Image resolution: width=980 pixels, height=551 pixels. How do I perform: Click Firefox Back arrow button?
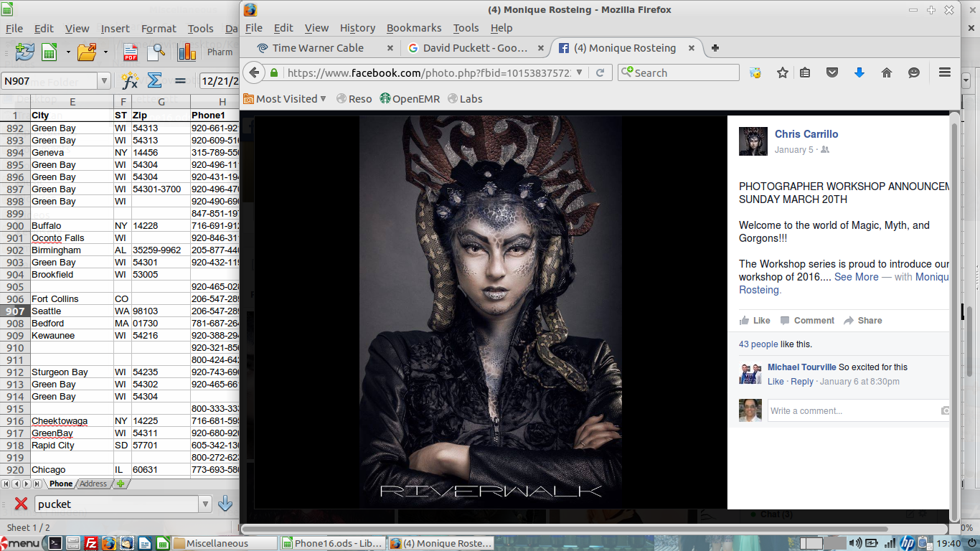click(x=253, y=72)
